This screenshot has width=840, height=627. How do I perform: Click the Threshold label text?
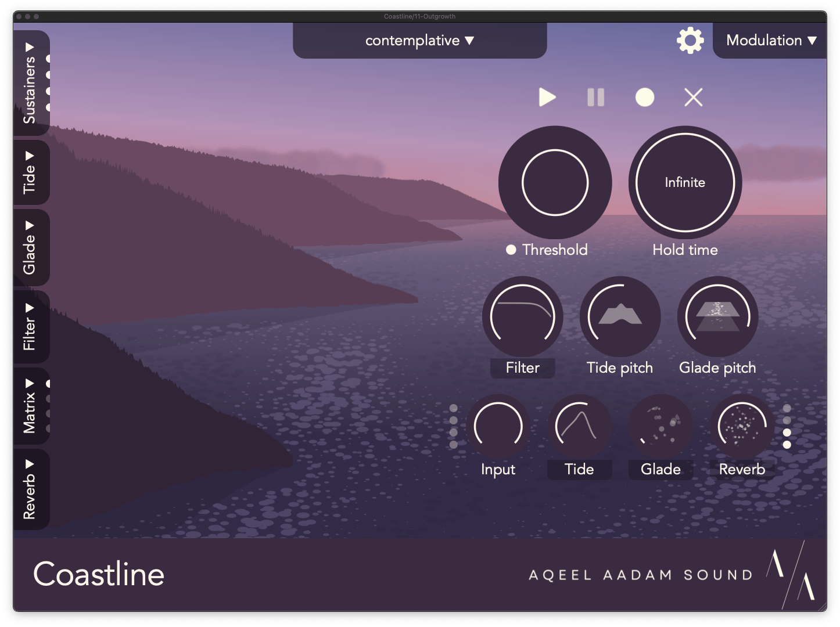555,250
